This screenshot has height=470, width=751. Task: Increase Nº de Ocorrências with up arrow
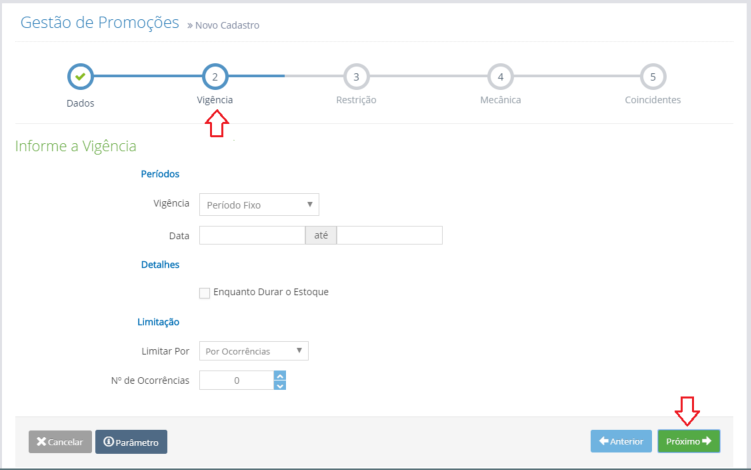[x=280, y=376]
